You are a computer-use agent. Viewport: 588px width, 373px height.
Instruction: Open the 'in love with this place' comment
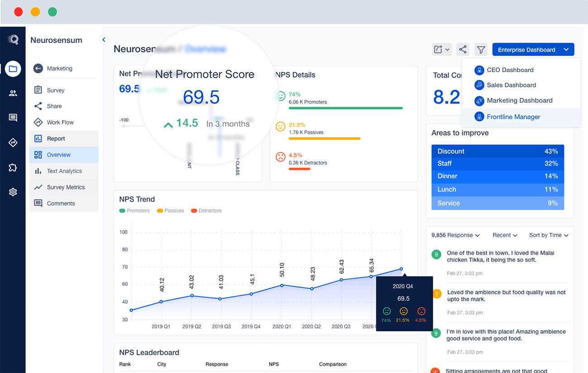(x=506, y=335)
